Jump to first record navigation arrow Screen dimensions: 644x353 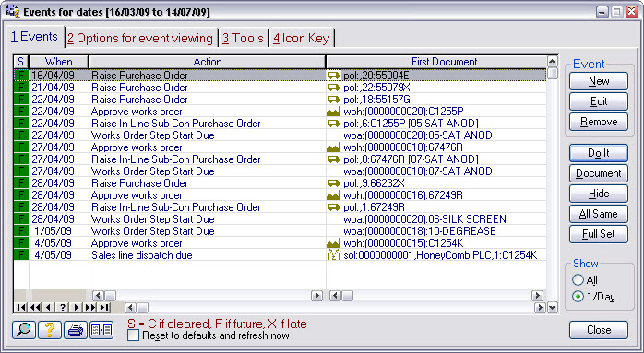[x=20, y=307]
